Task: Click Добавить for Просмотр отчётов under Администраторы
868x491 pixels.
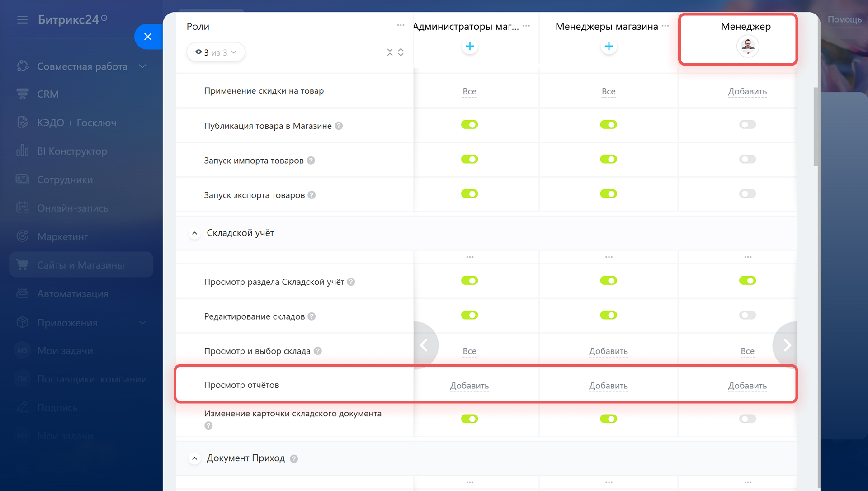Action: click(469, 386)
